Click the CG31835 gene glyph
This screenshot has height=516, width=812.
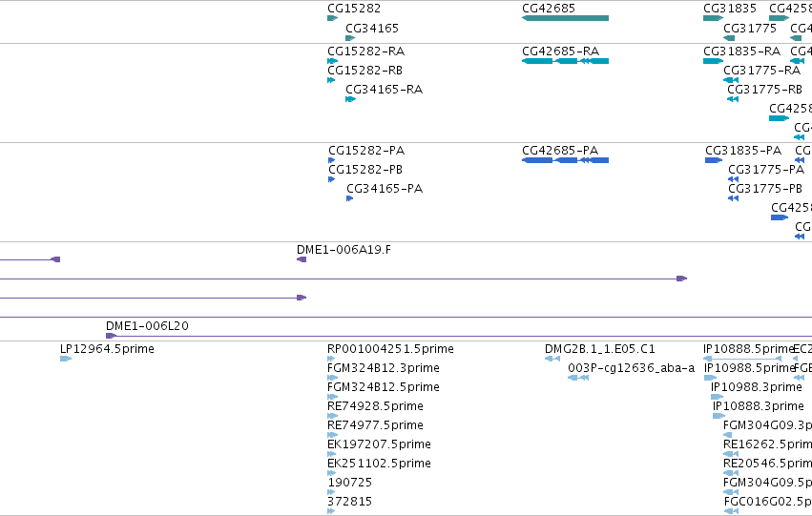713,18
